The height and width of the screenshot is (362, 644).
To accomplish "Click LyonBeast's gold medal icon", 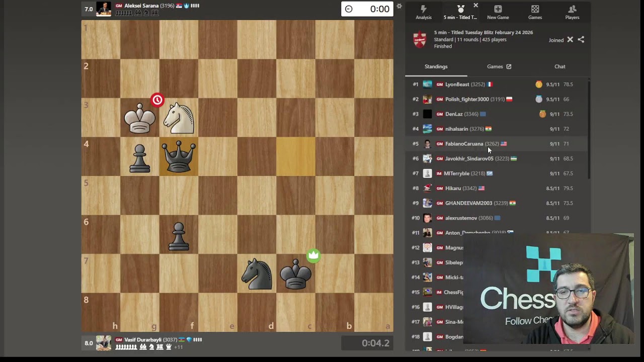I will pos(539,84).
